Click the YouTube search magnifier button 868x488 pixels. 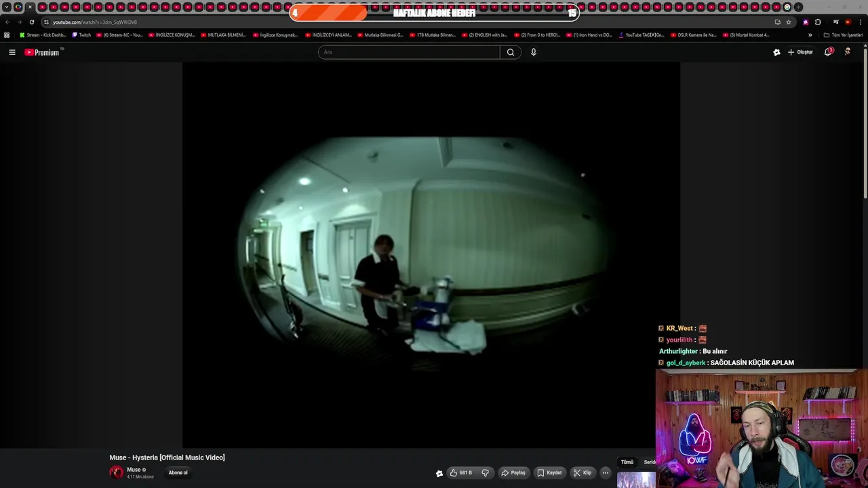click(511, 52)
